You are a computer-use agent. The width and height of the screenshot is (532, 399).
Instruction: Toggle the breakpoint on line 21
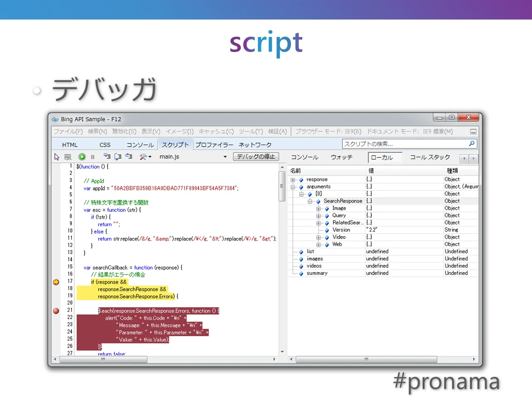(56, 310)
